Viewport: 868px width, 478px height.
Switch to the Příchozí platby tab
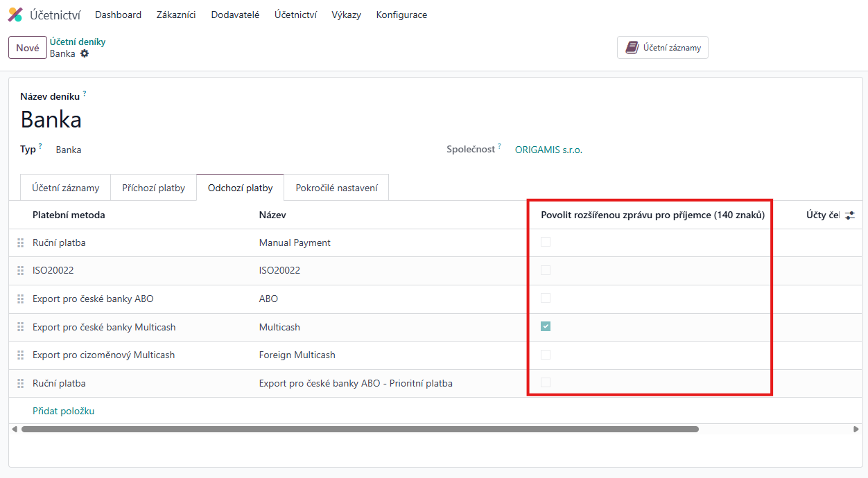(x=154, y=188)
